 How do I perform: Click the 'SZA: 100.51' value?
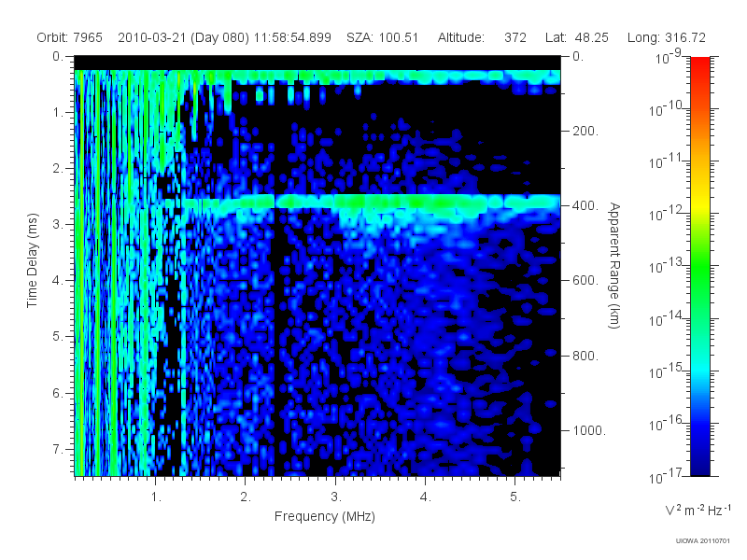coord(382,37)
